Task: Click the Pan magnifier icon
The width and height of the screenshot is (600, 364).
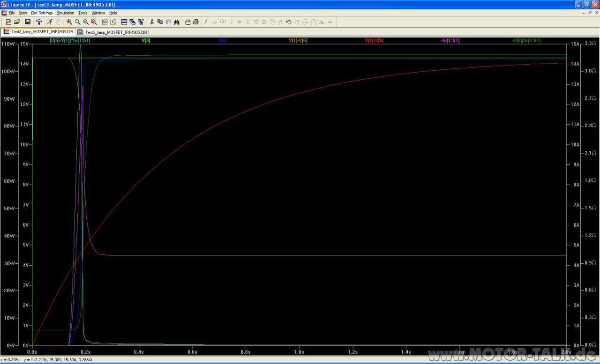Action: (77, 22)
